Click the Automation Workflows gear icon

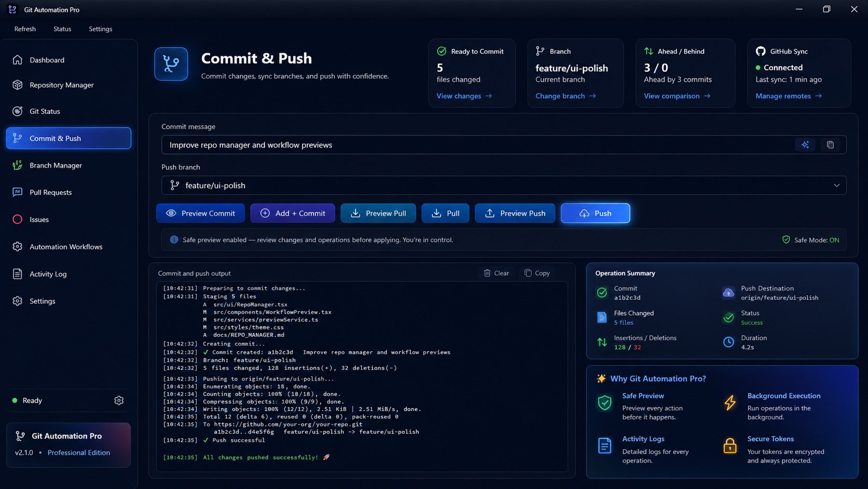pyautogui.click(x=18, y=247)
